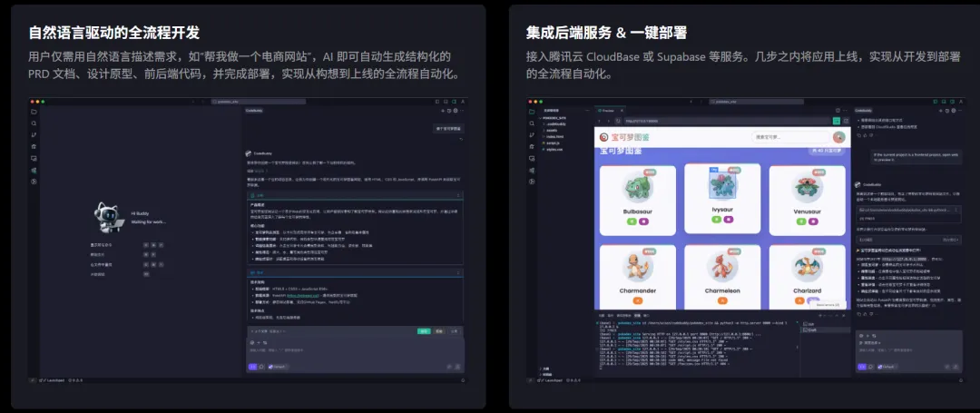Select .codebuddy folder in file tree
Screen dimensions: 980x413
click(x=556, y=123)
